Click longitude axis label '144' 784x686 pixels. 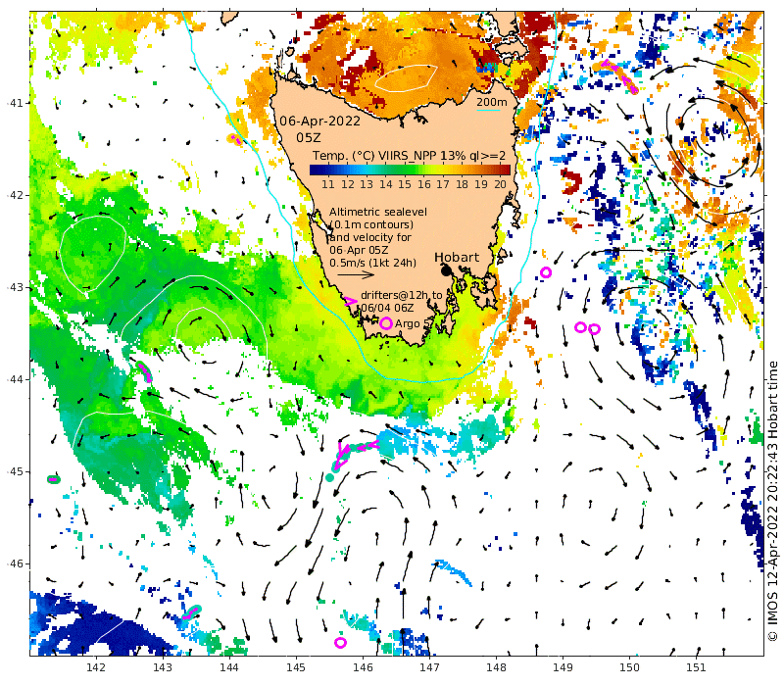click(229, 667)
